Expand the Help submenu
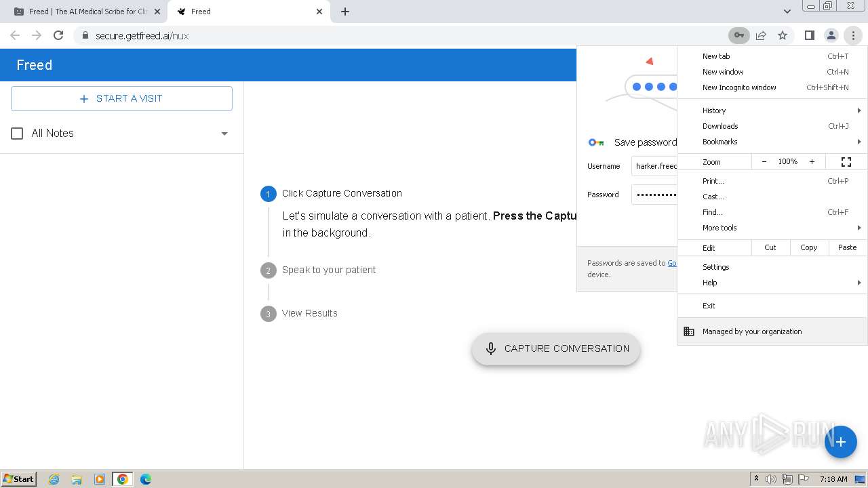The height and width of the screenshot is (488, 868). point(772,283)
